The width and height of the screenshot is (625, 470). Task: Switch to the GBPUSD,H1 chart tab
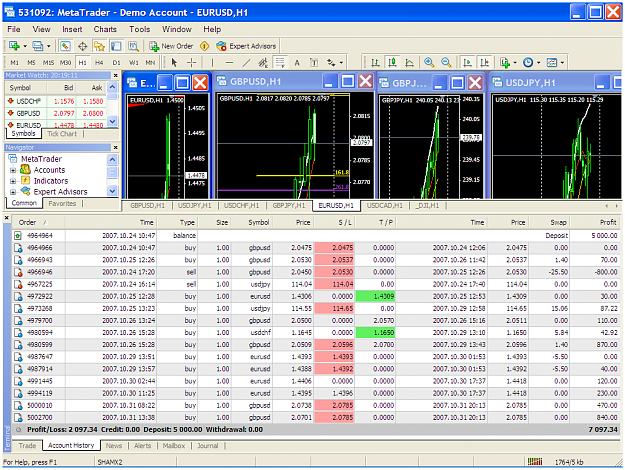[147, 206]
